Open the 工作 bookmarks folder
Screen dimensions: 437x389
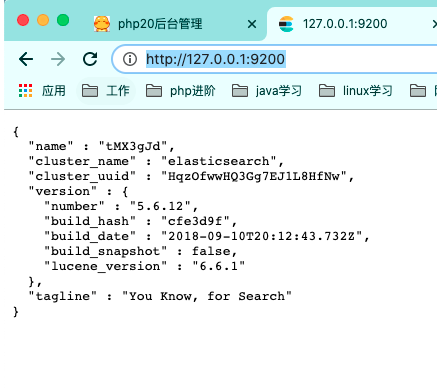(106, 91)
